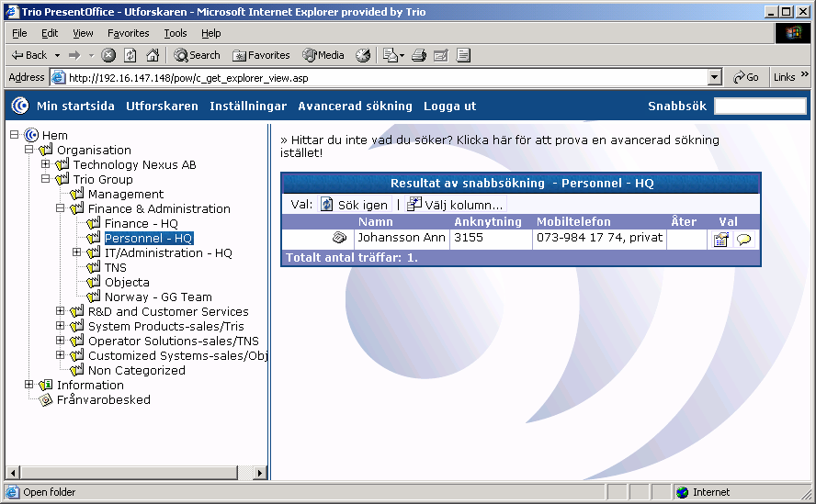Click the Information folder icon

46,385
